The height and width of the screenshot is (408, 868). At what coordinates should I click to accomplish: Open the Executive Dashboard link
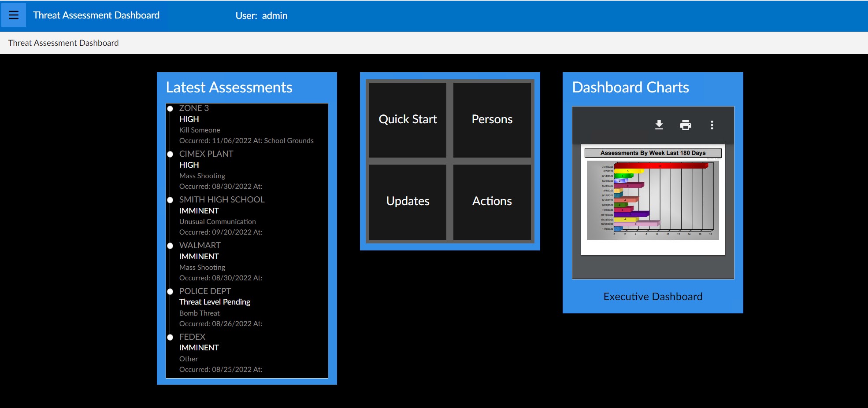tap(653, 297)
